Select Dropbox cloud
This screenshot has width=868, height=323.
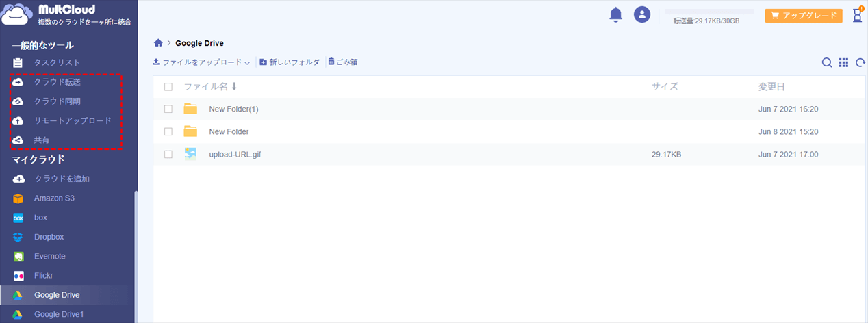(49, 237)
